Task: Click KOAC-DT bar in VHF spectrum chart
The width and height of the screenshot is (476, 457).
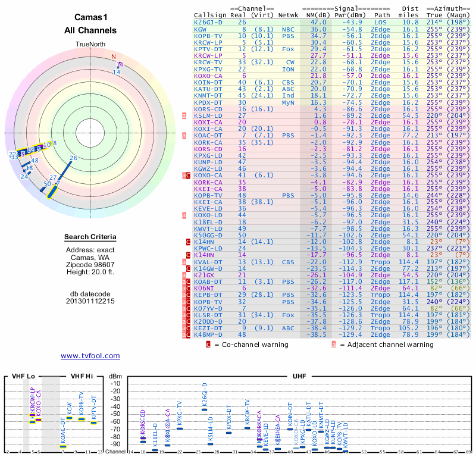Action: [63, 446]
